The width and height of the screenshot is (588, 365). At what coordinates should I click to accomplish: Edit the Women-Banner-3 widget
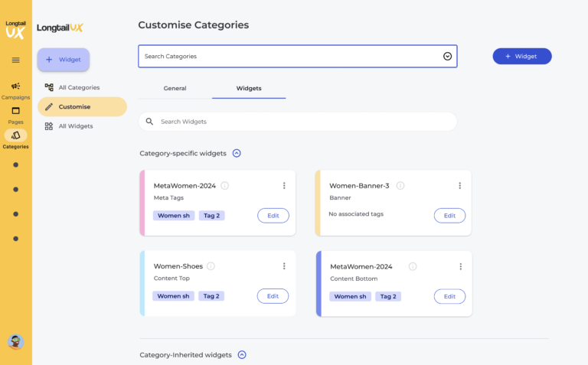(449, 216)
